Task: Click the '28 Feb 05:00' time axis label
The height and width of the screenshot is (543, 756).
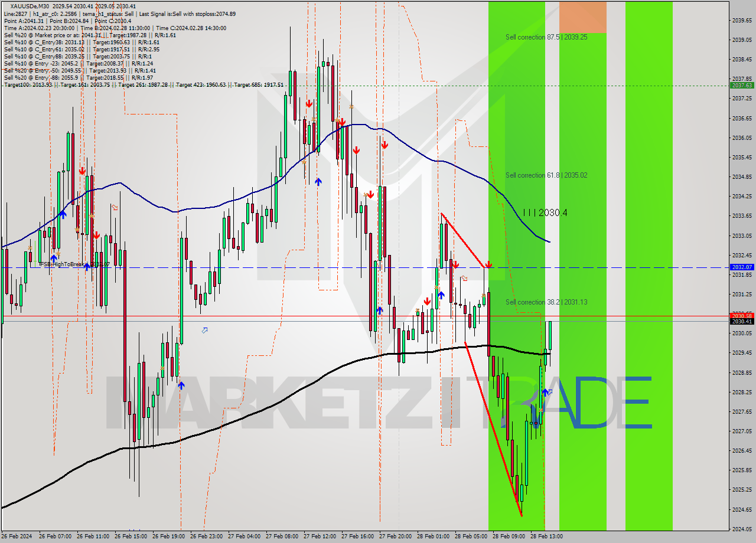Action: [x=471, y=537]
